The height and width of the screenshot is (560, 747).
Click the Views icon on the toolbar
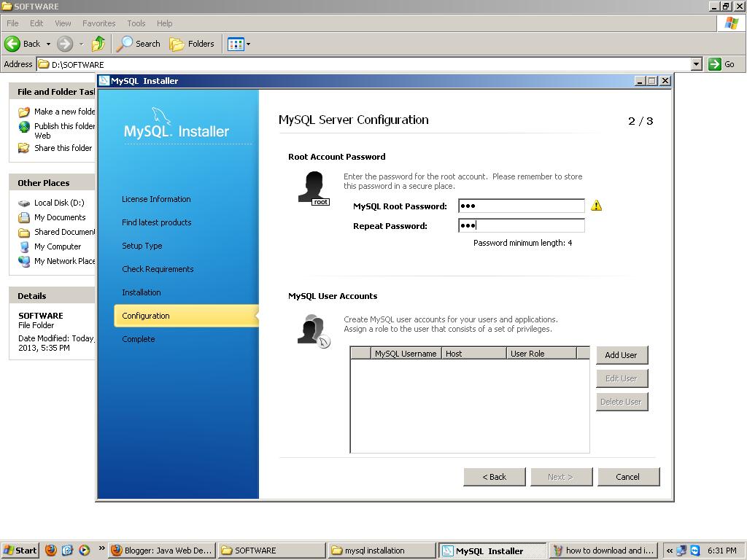coord(233,44)
